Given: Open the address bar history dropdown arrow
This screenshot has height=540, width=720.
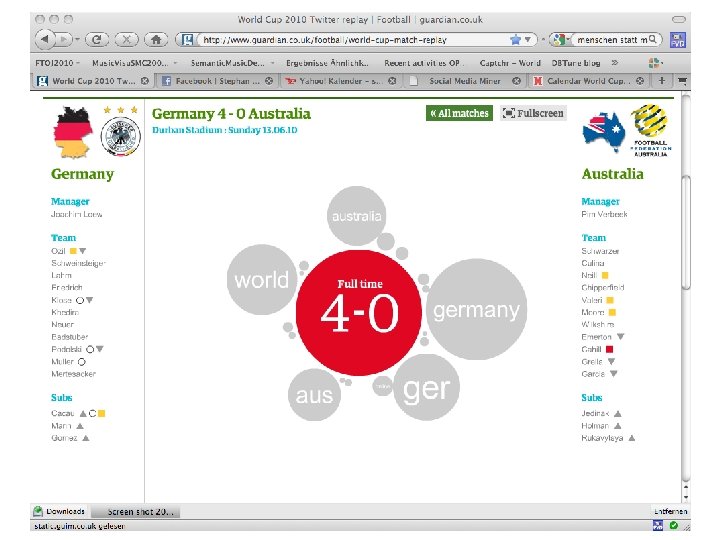Looking at the screenshot, I should pyautogui.click(x=528, y=40).
